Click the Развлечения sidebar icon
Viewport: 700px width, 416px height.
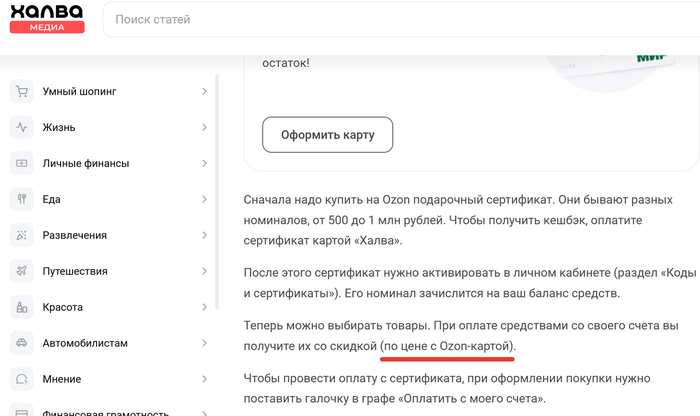click(21, 236)
